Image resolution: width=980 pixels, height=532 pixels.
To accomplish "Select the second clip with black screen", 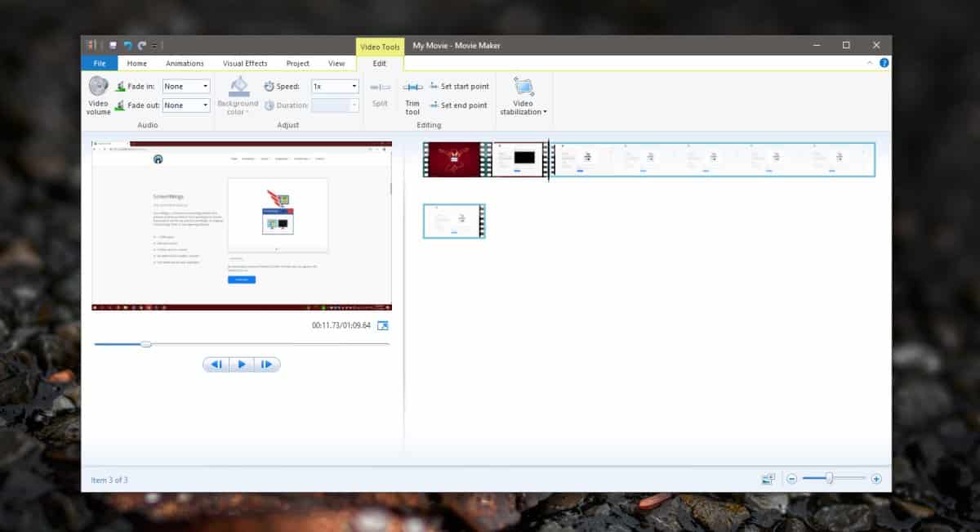I will [521, 159].
